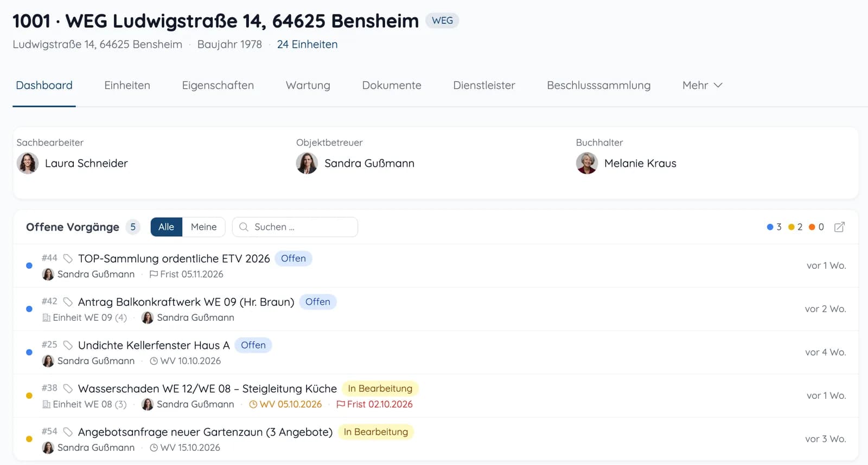Switch filter to Alle
Screen dimensions: 868x465
pyautogui.click(x=167, y=227)
